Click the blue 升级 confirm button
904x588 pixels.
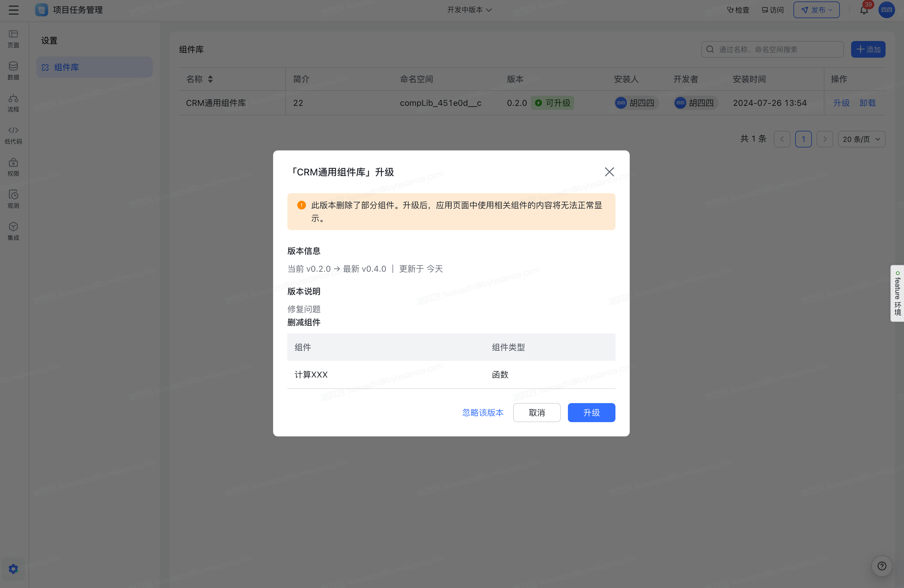coord(591,413)
